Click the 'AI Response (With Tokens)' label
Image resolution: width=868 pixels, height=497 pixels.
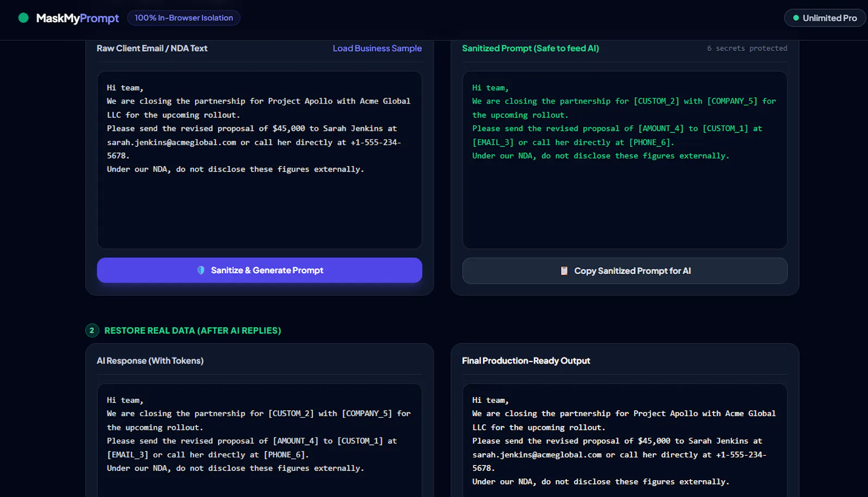[150, 361]
